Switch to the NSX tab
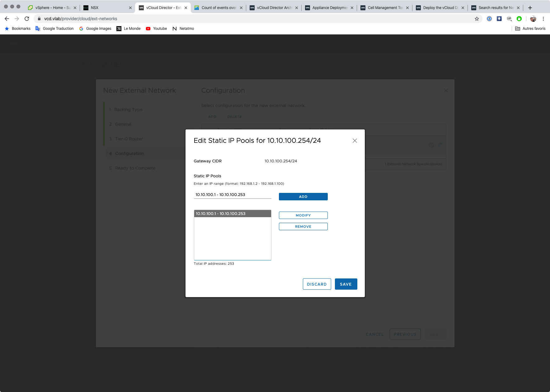Viewport: 550px width, 392px height. 106,8
